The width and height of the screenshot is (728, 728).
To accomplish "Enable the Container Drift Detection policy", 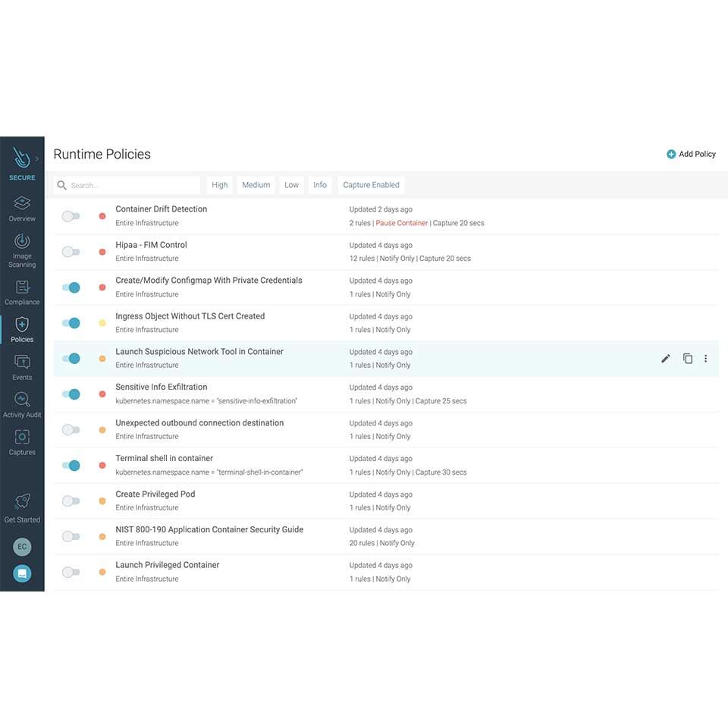I will [x=71, y=215].
